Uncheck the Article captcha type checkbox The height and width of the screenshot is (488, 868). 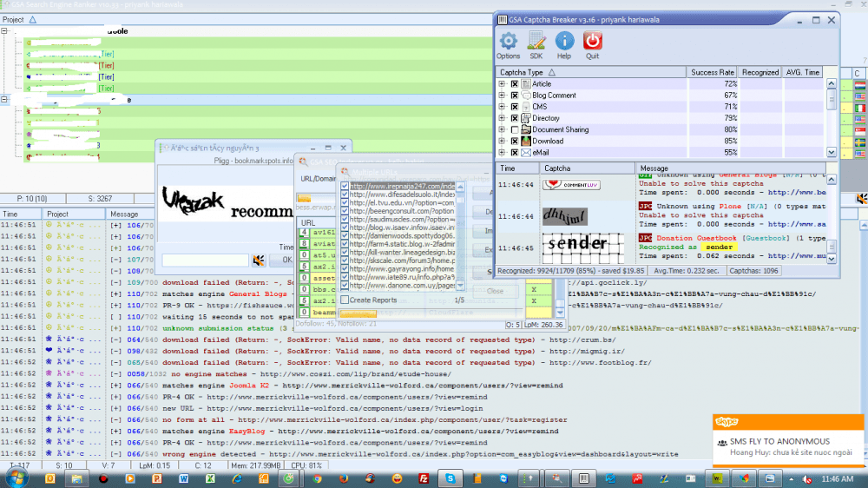(x=514, y=84)
